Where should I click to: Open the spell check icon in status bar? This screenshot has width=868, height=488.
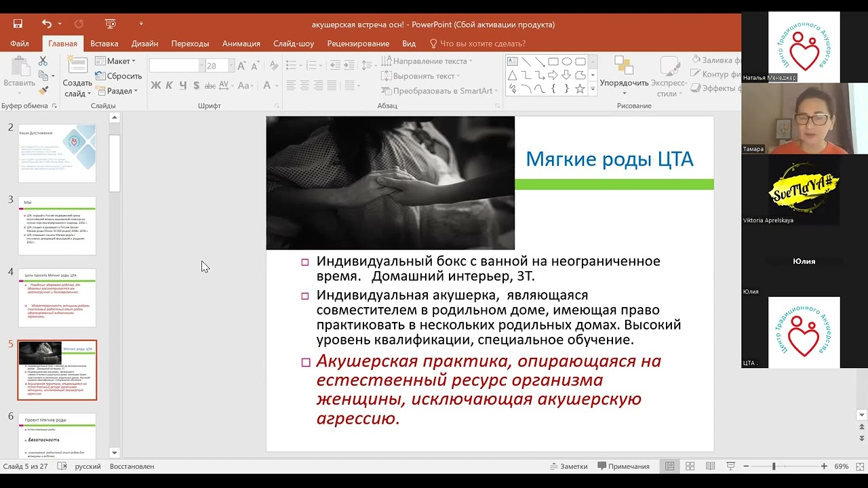62,466
